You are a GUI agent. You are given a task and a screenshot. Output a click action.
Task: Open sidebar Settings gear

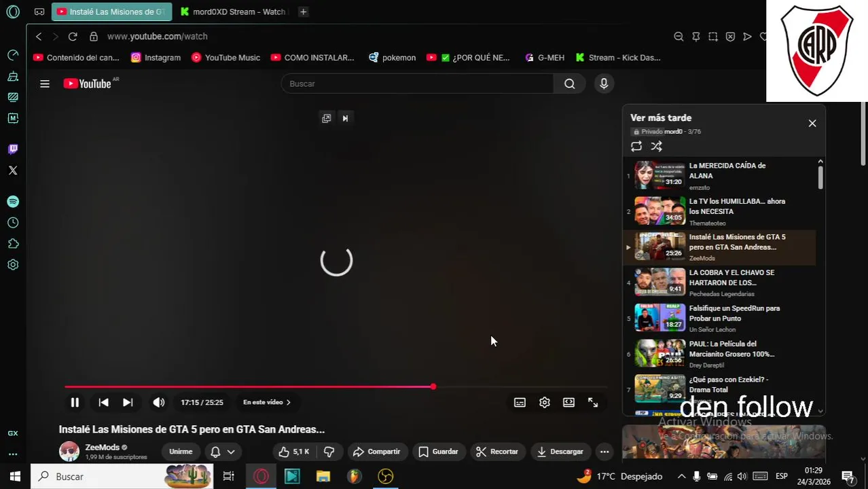[x=13, y=265]
